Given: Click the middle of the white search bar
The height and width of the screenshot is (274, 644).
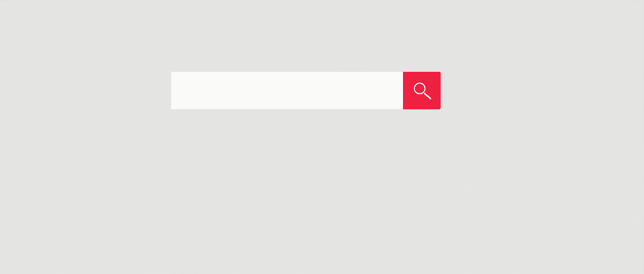Looking at the screenshot, I should (286, 90).
